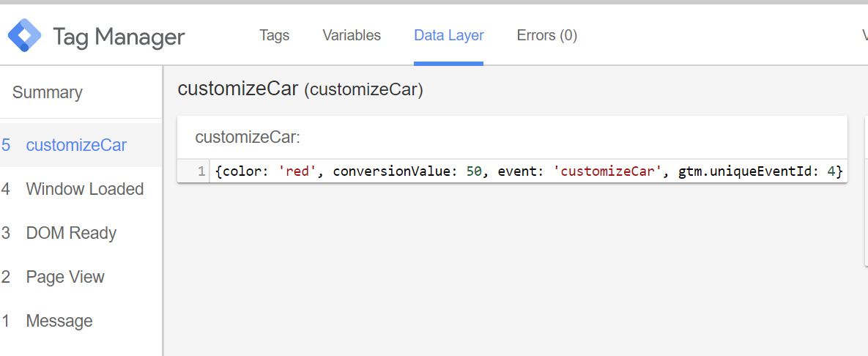Click line number 1 in the code gutter
This screenshot has width=868, height=356.
201,171
